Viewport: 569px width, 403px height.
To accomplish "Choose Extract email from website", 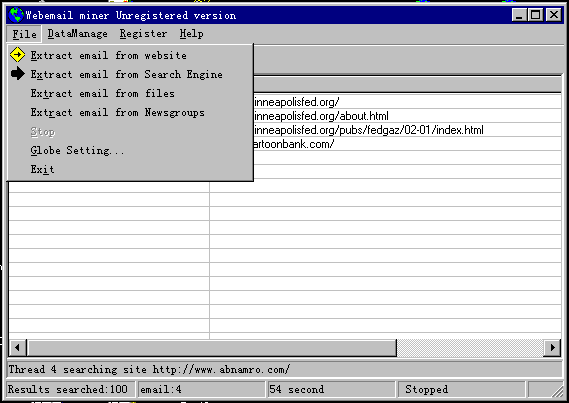I will point(109,55).
